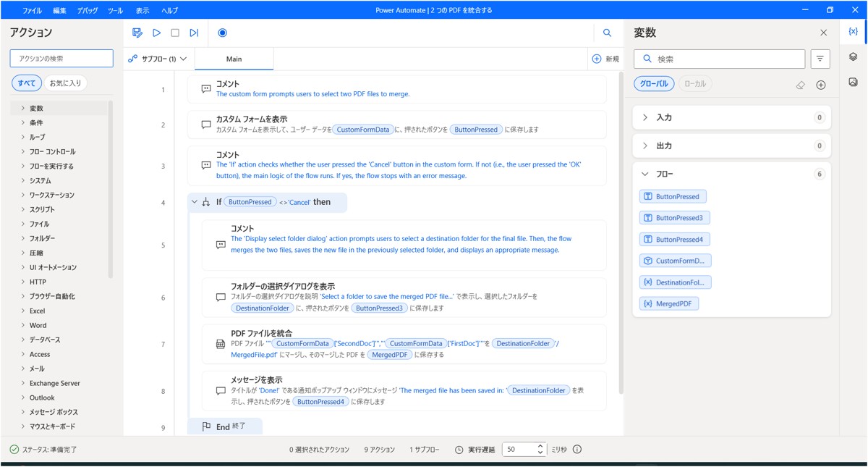This screenshot has width=868, height=467.
Task: Click the variables 検索 search field
Action: click(720, 59)
